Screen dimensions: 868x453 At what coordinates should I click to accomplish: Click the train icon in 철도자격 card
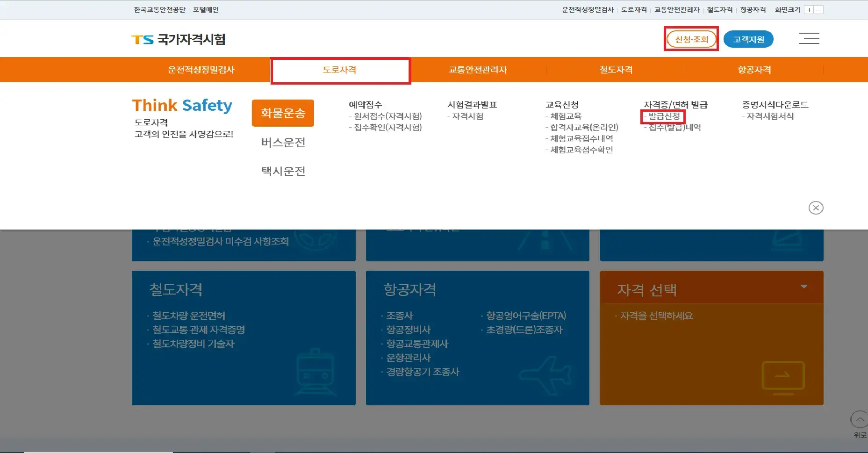[316, 373]
